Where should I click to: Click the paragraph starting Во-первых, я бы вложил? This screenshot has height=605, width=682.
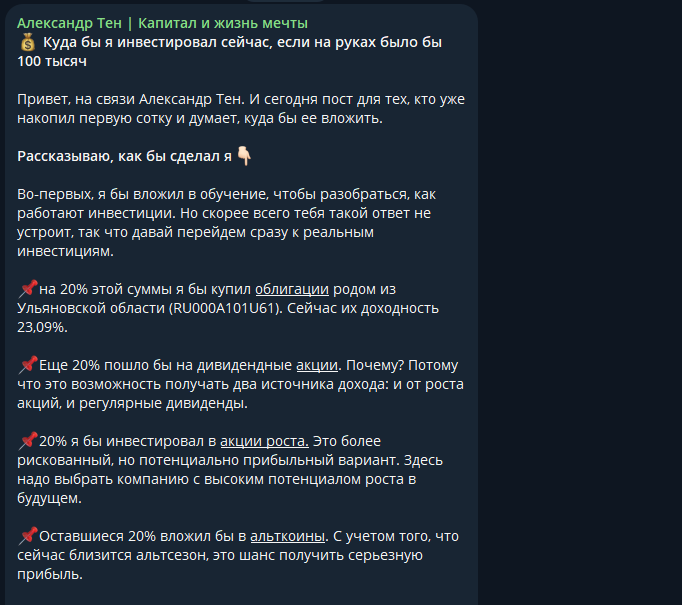tap(226, 223)
